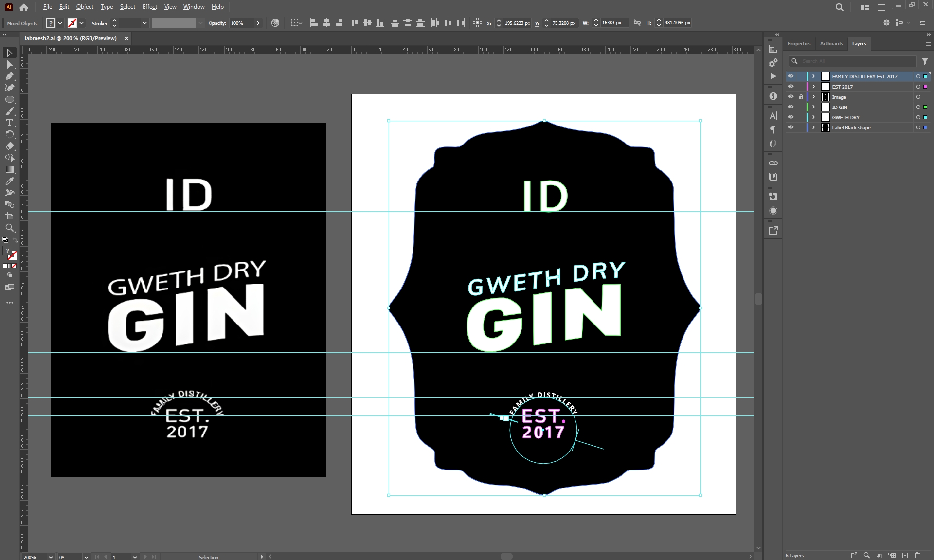Click the Eraser tool
This screenshot has height=560, width=934.
click(x=9, y=146)
